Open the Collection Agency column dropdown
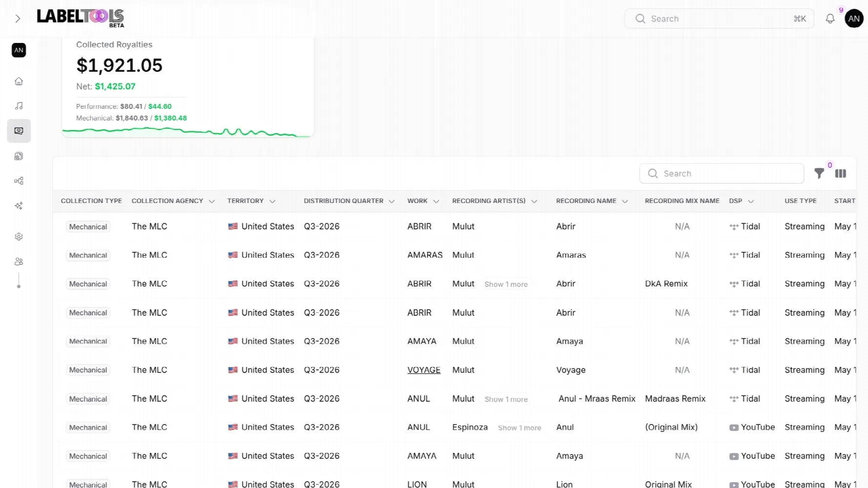Image resolution: width=868 pixels, height=488 pixels. point(212,201)
